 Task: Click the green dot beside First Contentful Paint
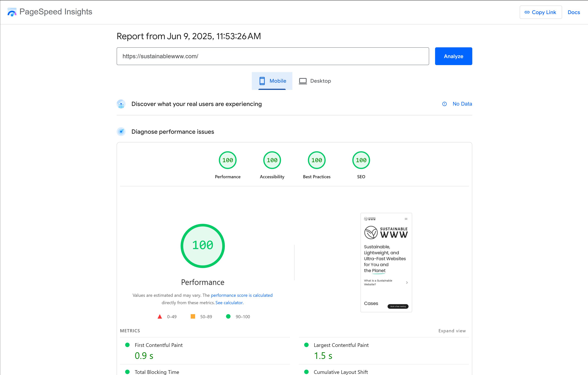point(127,345)
